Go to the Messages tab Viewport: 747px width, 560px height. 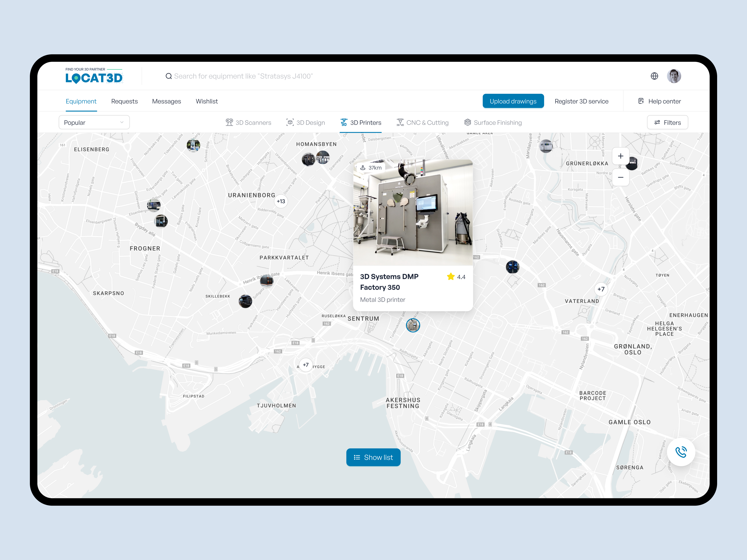click(x=166, y=101)
